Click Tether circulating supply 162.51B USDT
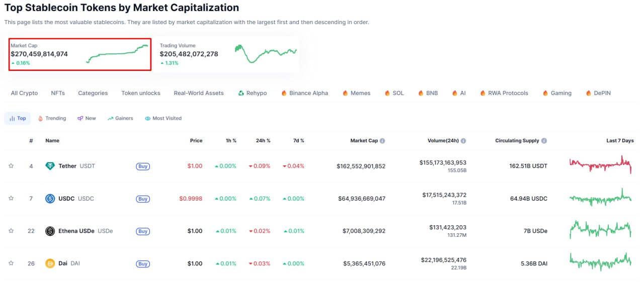This screenshot has width=644, height=282. (x=528, y=166)
